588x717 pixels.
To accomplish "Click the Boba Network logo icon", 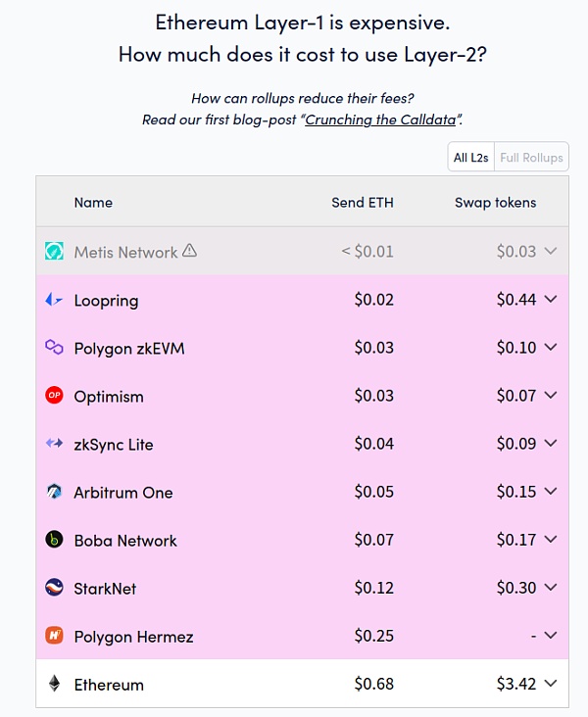I will (x=54, y=540).
